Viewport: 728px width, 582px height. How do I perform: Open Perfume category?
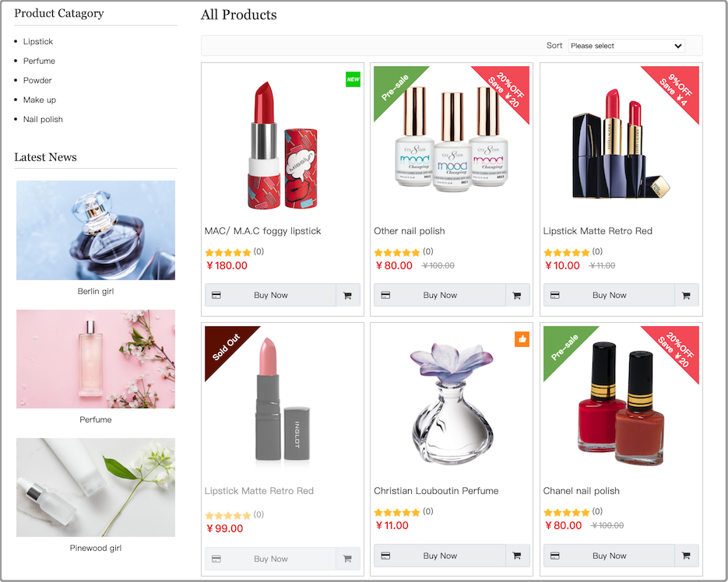pyautogui.click(x=39, y=61)
